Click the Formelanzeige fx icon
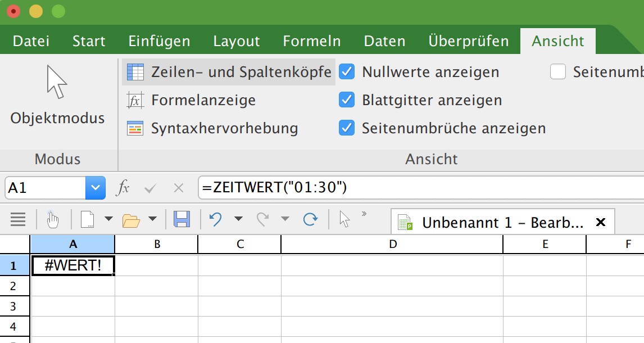644x343 pixels. (x=135, y=100)
